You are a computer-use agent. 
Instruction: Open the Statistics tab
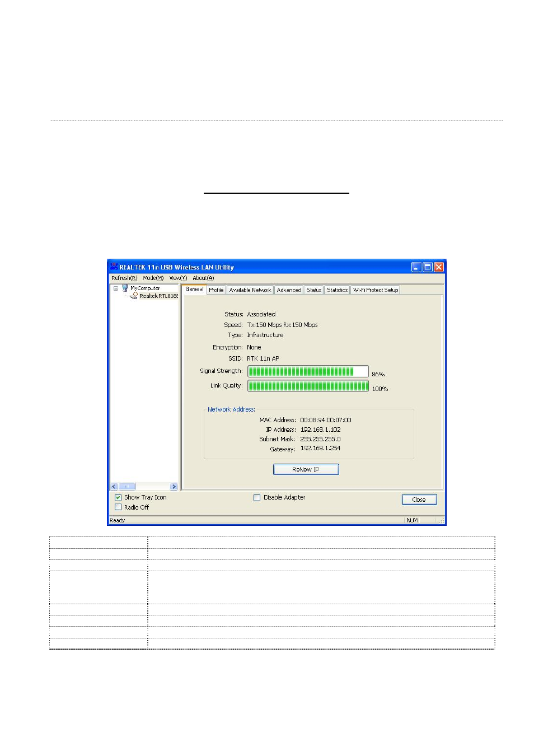[x=337, y=290]
